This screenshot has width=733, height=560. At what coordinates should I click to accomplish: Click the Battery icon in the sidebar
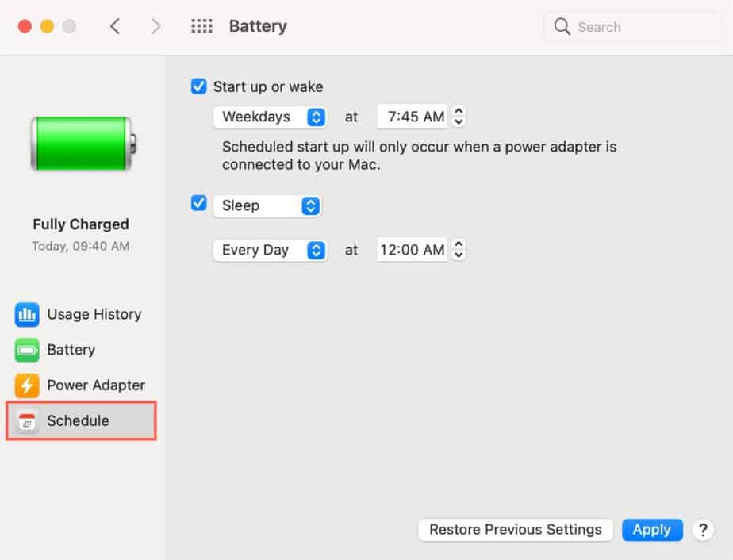(26, 350)
